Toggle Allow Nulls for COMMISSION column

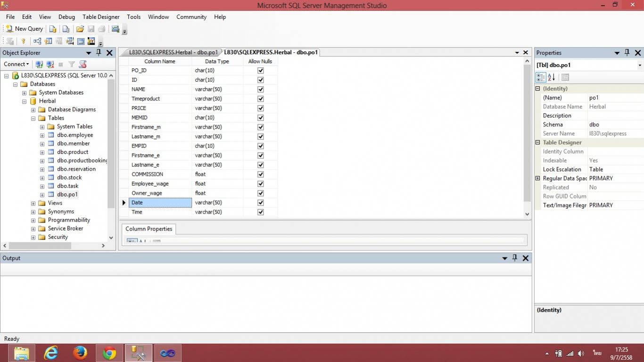tap(261, 174)
